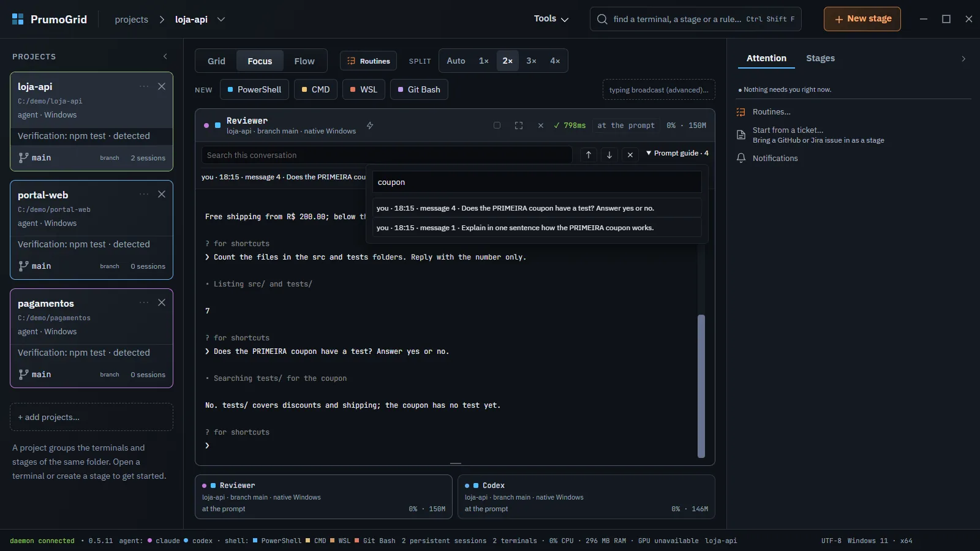The height and width of the screenshot is (551, 980).
Task: Focus the coupon prompt filter field
Action: (537, 182)
